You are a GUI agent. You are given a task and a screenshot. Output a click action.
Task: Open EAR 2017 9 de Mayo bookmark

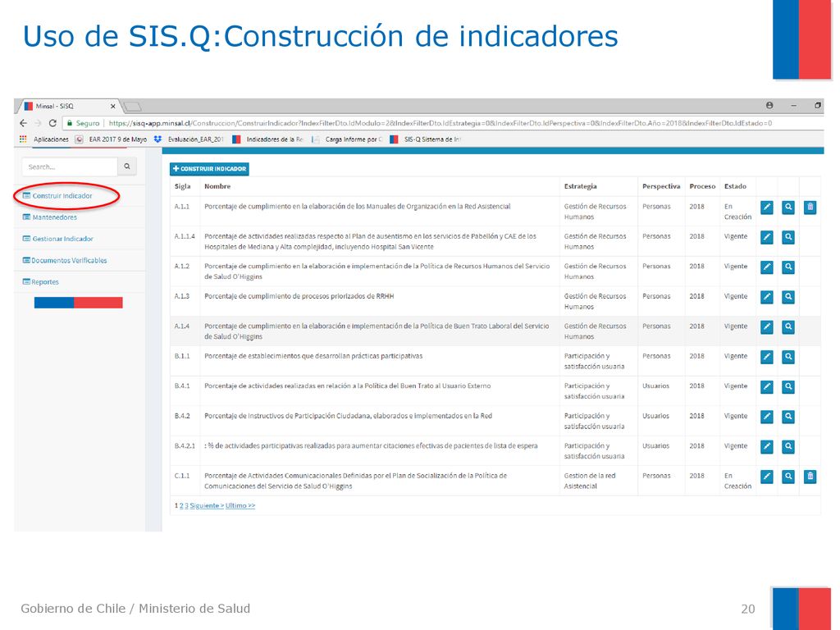111,139
